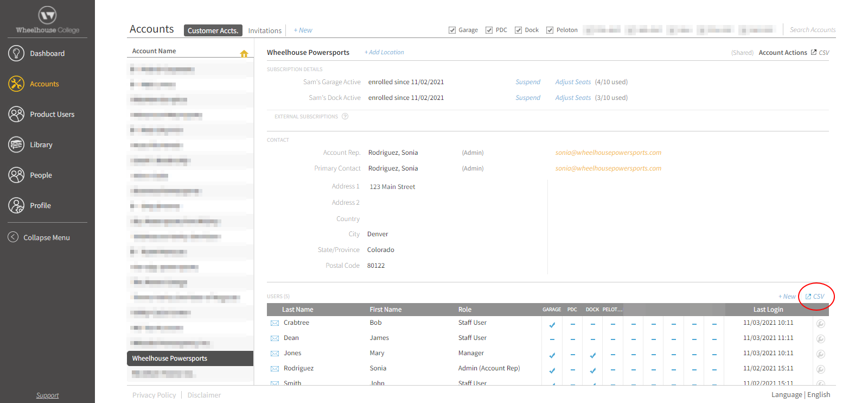The height and width of the screenshot is (403, 868).
Task: Click Account Rep. email address link
Action: click(x=608, y=153)
